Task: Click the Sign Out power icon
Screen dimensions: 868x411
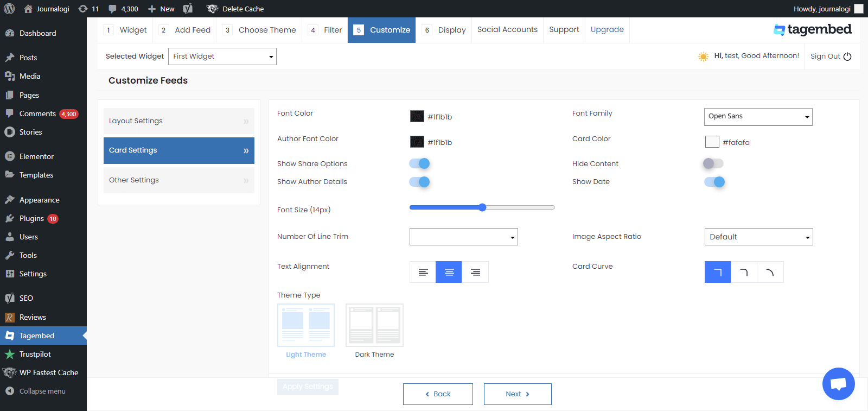Action: tap(847, 56)
